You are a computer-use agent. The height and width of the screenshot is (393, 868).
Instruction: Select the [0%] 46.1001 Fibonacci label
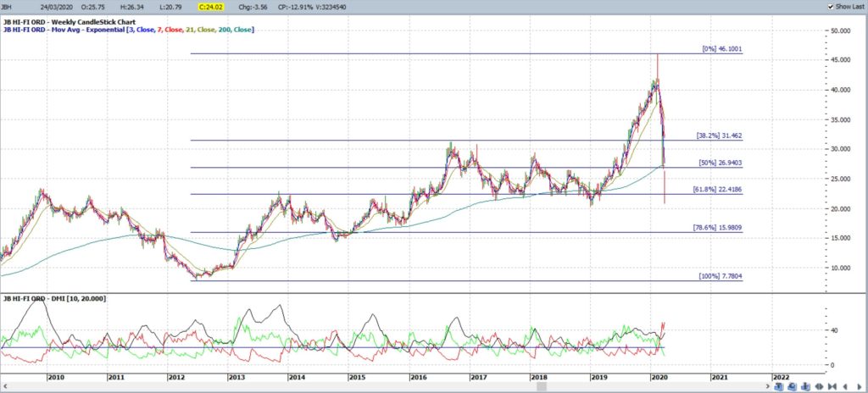722,49
